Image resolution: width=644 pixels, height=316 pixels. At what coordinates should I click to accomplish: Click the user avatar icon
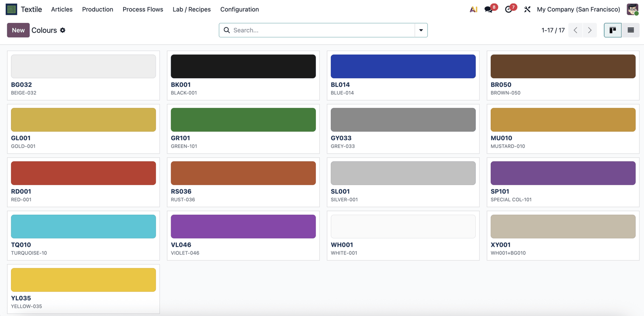[x=633, y=9]
